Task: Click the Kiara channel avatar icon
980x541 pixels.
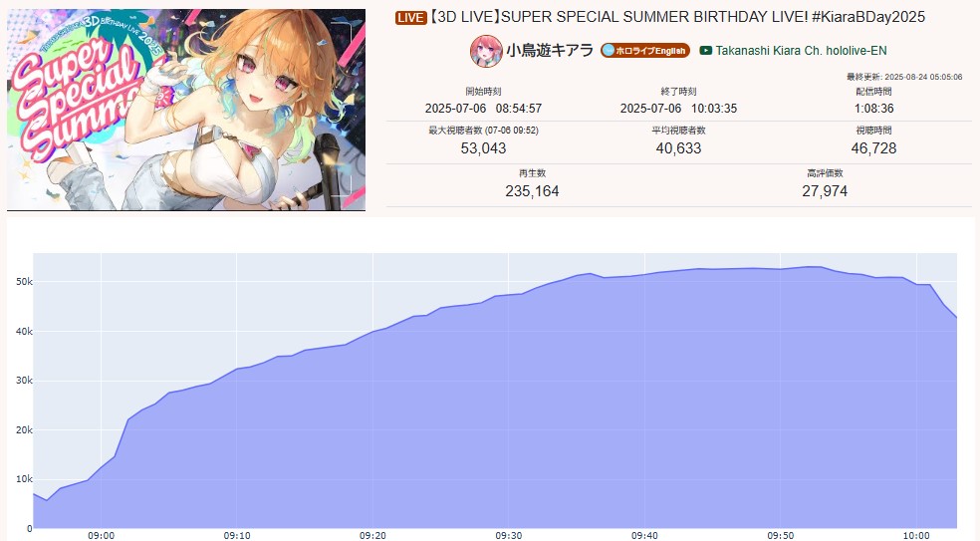Action: [486, 51]
